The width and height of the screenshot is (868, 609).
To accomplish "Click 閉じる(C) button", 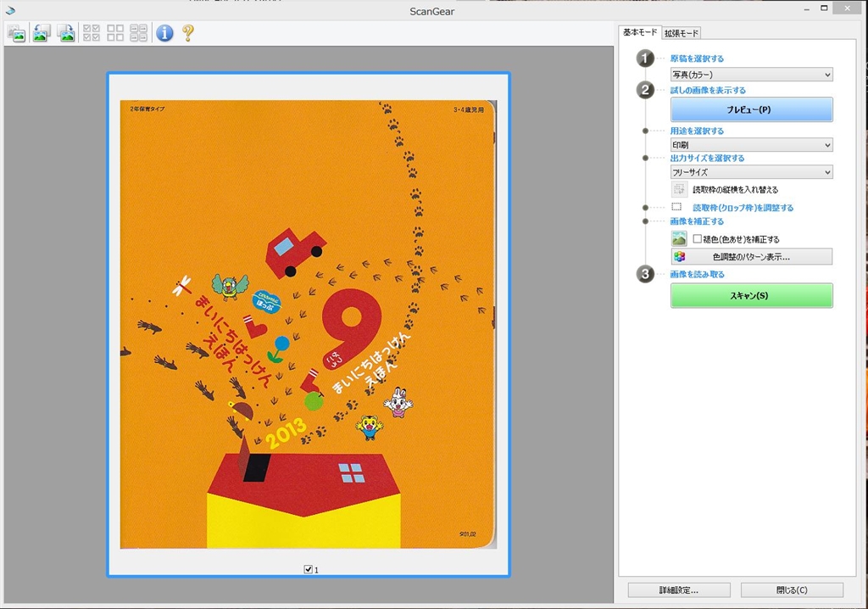I will point(792,590).
